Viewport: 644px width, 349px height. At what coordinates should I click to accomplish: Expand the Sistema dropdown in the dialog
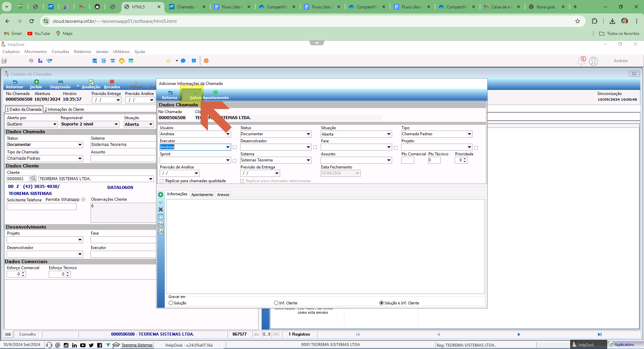pos(309,160)
